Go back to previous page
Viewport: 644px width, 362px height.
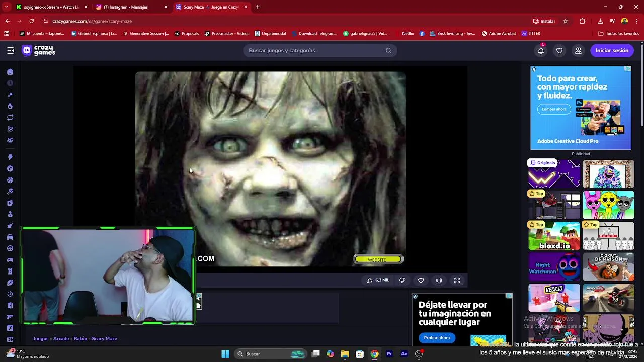pyautogui.click(x=7, y=21)
